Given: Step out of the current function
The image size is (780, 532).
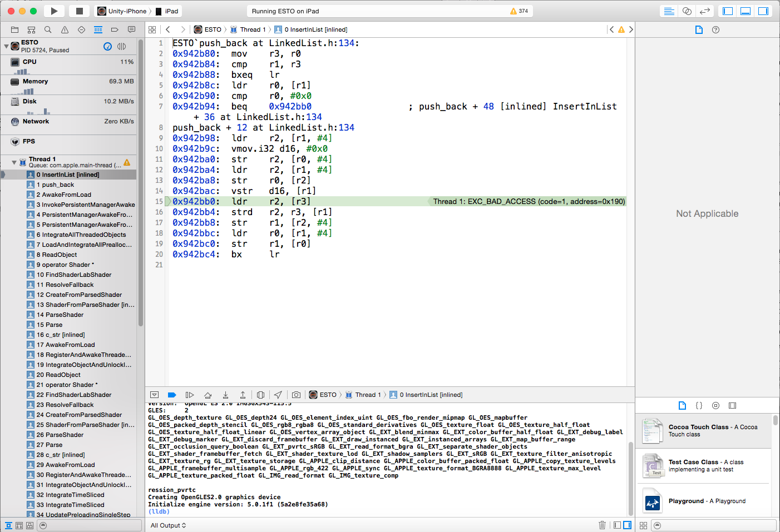Looking at the screenshot, I should 243,395.
